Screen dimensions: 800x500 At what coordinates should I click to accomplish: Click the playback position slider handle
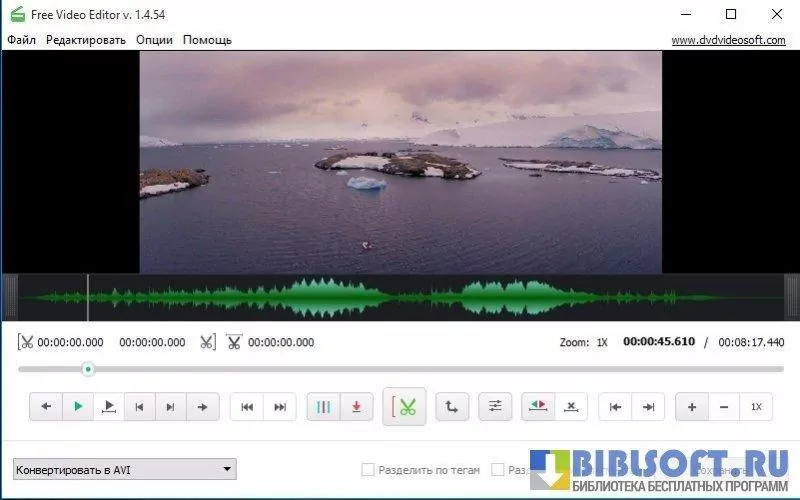(x=88, y=369)
